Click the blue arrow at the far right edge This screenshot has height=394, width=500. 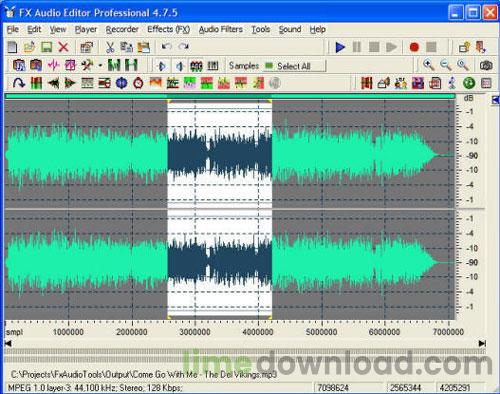click(x=495, y=100)
